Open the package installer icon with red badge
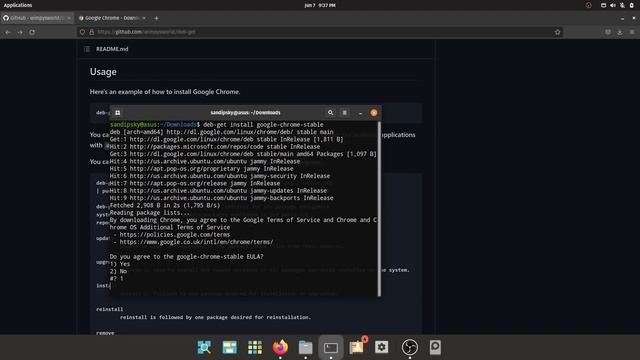640x360 pixels. point(357,347)
